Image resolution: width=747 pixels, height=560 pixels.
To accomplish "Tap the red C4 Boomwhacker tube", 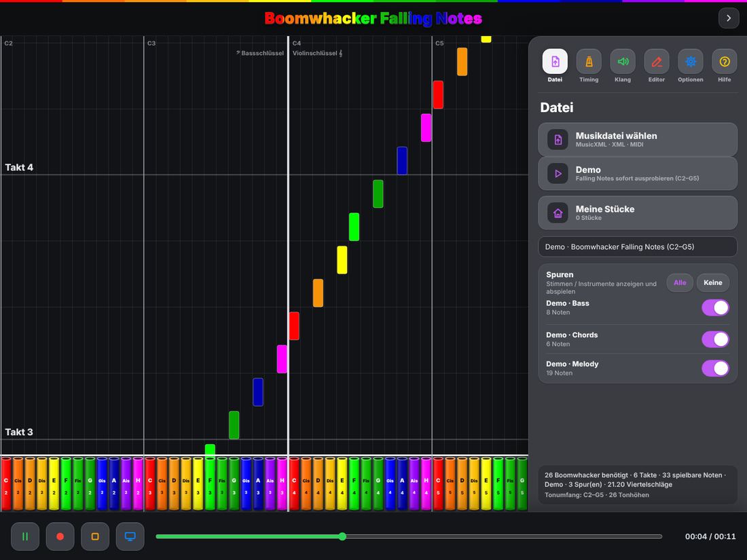I will 294,483.
